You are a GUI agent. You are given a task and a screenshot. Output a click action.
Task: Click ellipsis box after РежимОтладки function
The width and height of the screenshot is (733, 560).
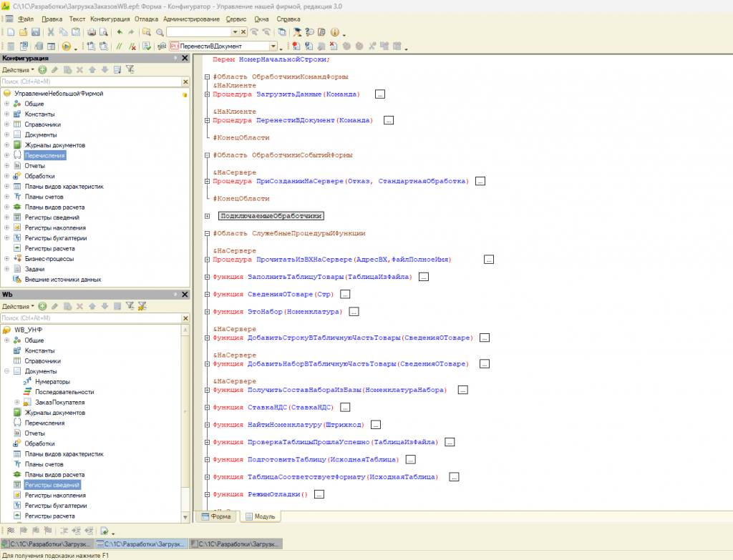pos(319,494)
